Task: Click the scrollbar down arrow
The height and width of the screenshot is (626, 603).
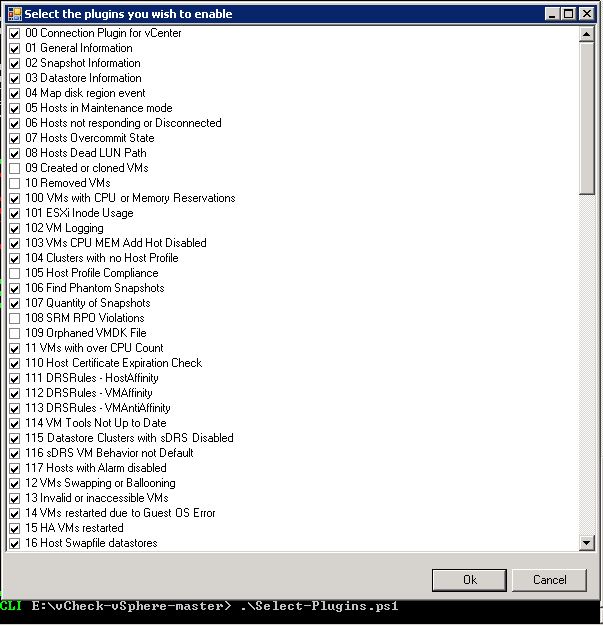Action: pyautogui.click(x=587, y=543)
